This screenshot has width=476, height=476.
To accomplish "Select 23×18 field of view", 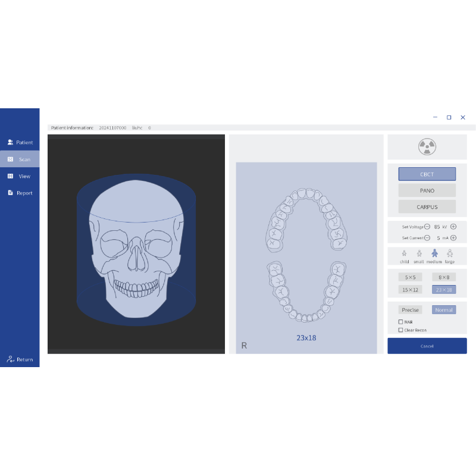I will pyautogui.click(x=444, y=290).
